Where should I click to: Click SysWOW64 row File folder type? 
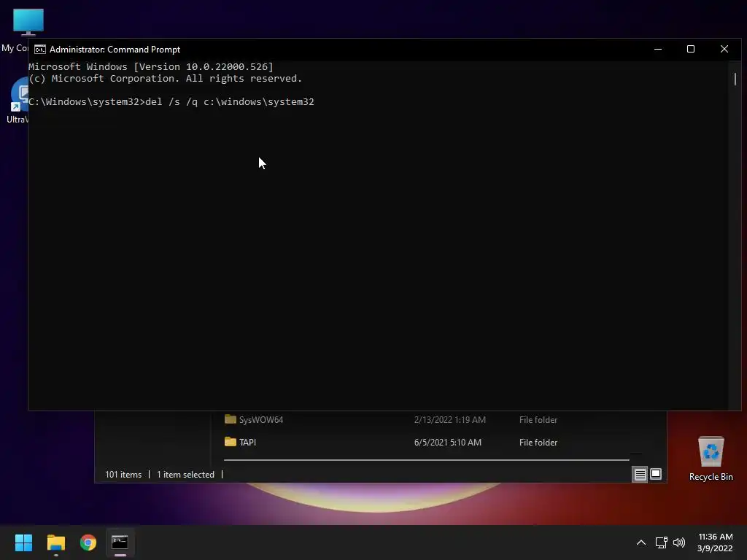(x=538, y=419)
